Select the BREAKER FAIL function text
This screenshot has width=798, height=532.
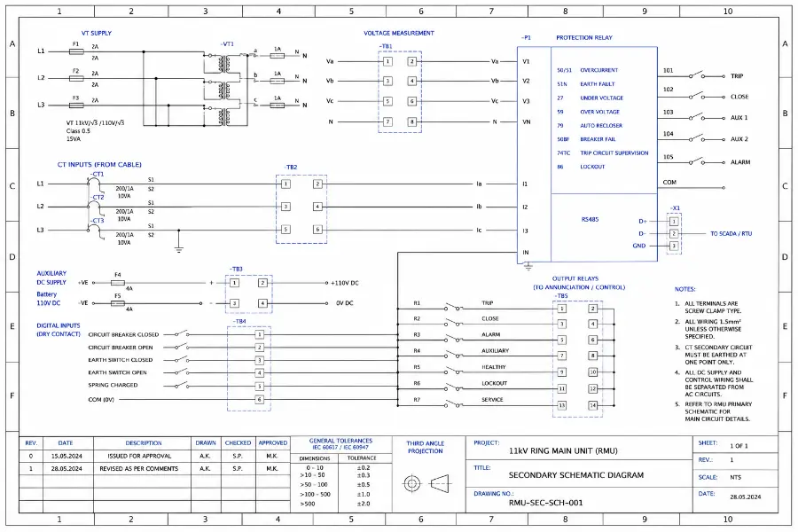coord(598,139)
